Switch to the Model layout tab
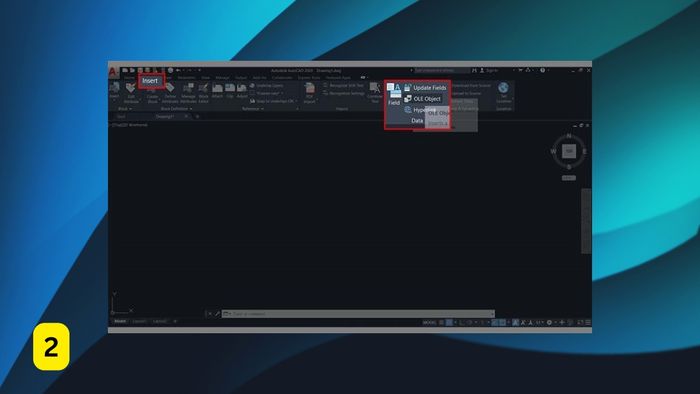 (x=120, y=321)
